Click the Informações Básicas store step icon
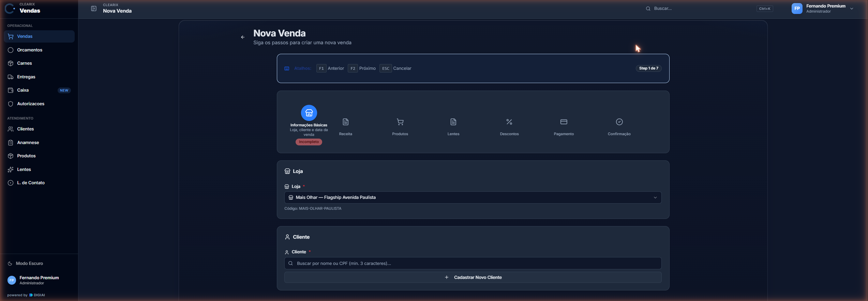This screenshot has height=301, width=868. (x=309, y=113)
